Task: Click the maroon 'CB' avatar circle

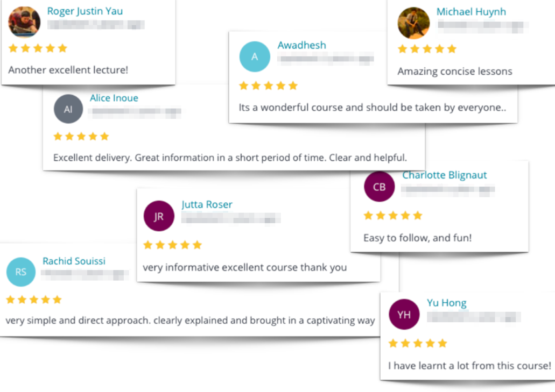Action: pyautogui.click(x=379, y=187)
